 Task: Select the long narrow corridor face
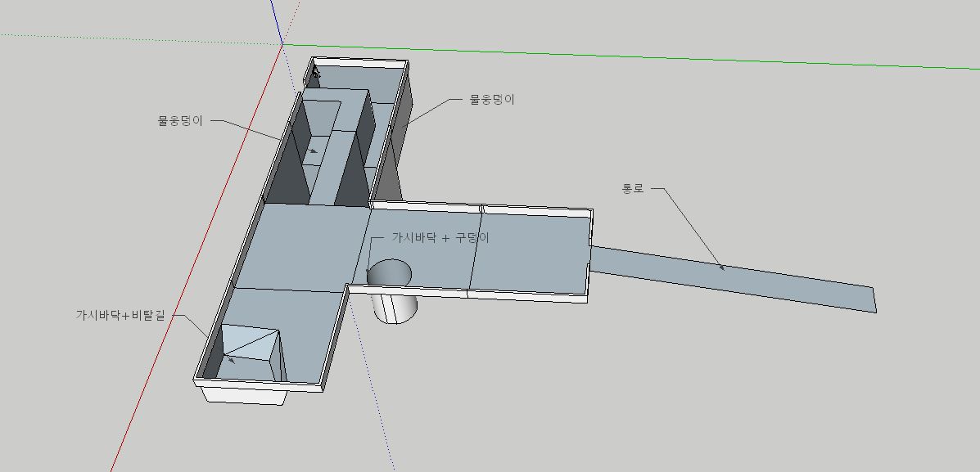click(737, 275)
